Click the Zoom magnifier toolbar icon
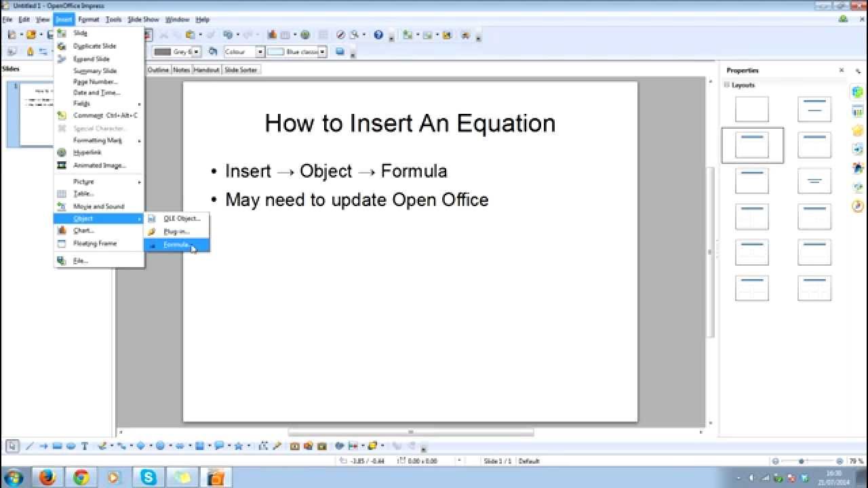Screen dimensions: 868x488 coord(354,35)
